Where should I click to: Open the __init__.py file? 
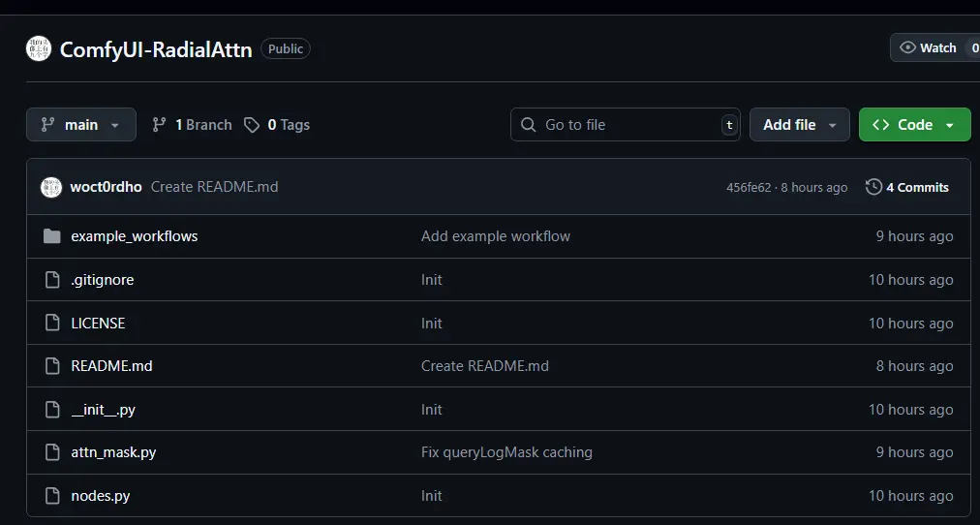[x=103, y=410]
